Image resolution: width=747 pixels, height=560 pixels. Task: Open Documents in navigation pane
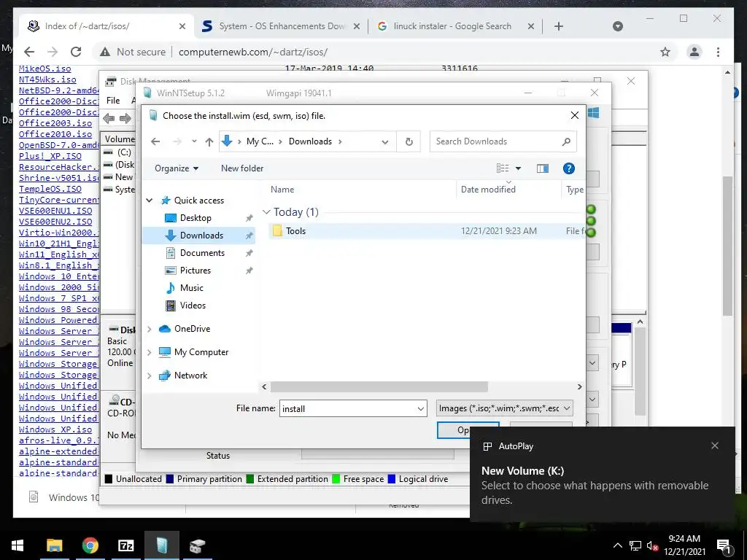[x=202, y=253]
